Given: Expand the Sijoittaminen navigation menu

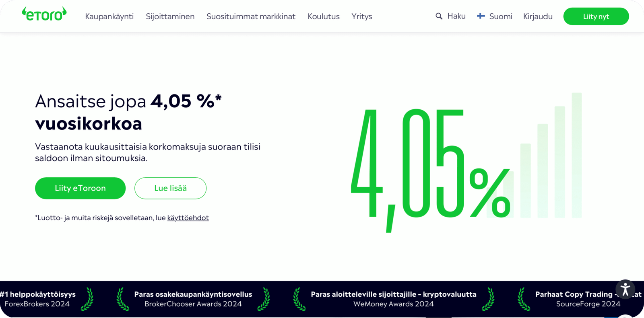Looking at the screenshot, I should tap(170, 16).
